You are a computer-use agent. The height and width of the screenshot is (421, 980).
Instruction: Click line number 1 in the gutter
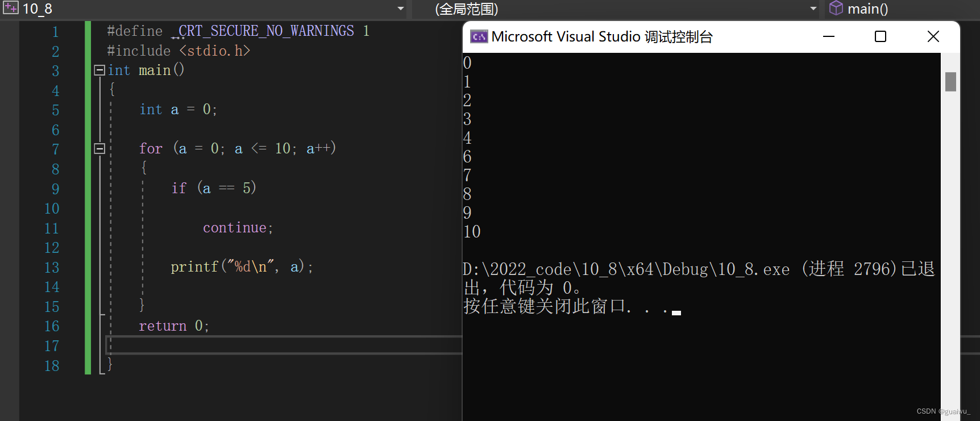tap(56, 32)
